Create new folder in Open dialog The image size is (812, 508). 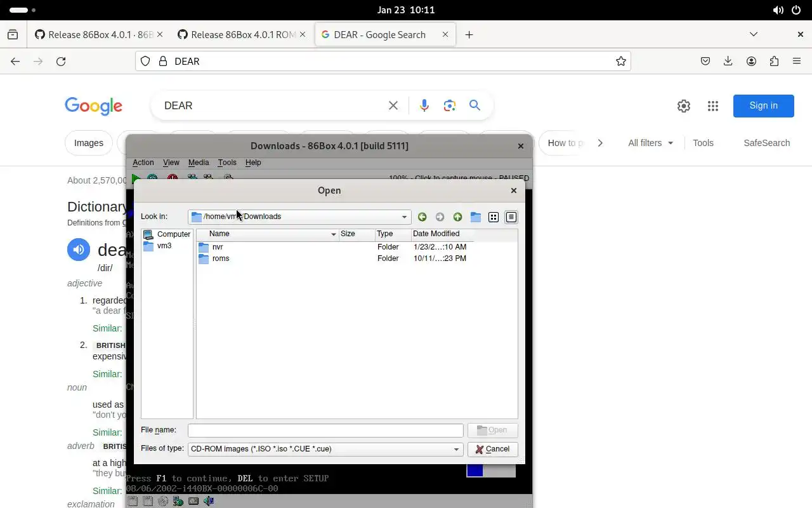[475, 217]
